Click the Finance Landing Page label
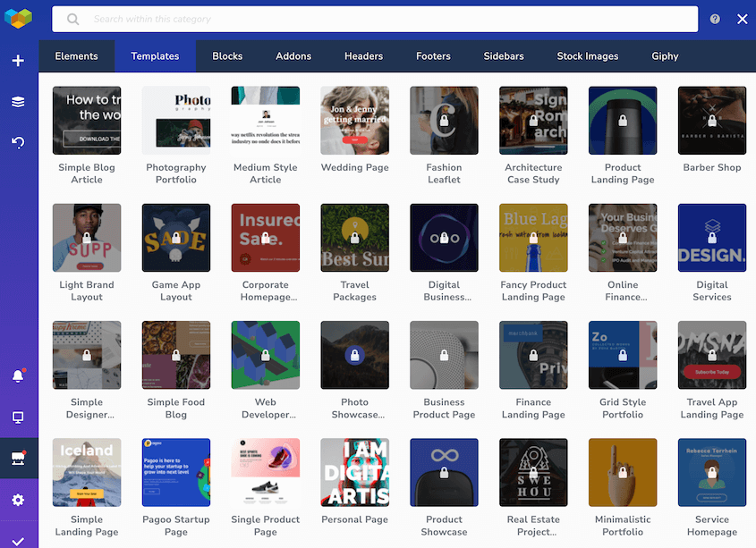The height and width of the screenshot is (548, 756). pyautogui.click(x=533, y=409)
